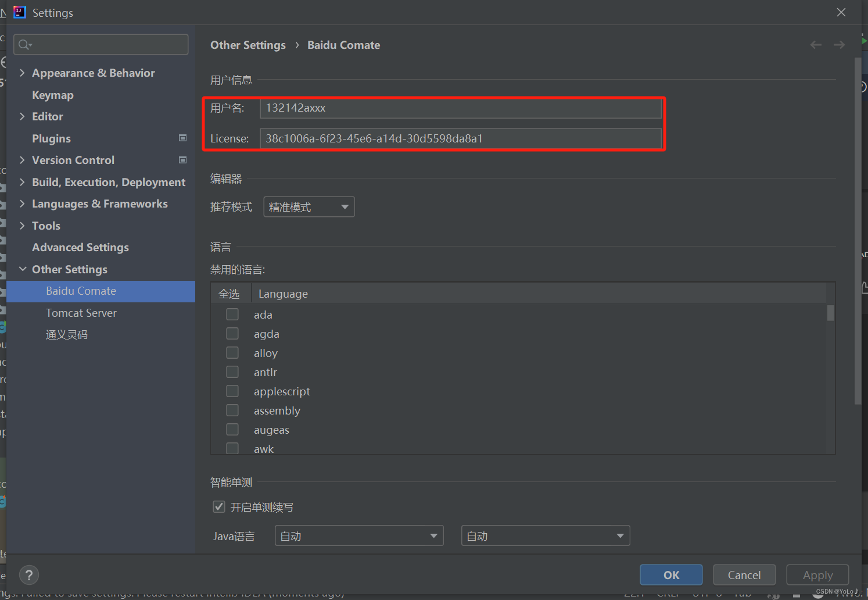Collapse the Other Settings node
The width and height of the screenshot is (868, 600).
pyautogui.click(x=22, y=269)
